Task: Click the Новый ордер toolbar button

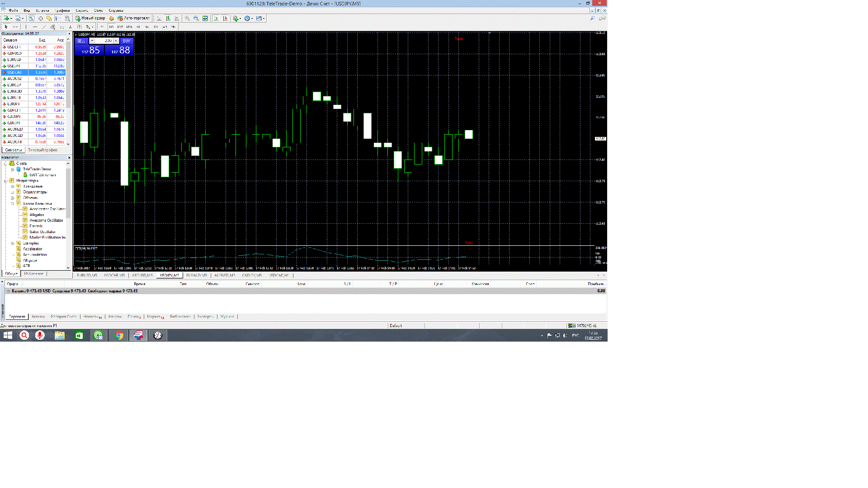Action: pyautogui.click(x=90, y=19)
